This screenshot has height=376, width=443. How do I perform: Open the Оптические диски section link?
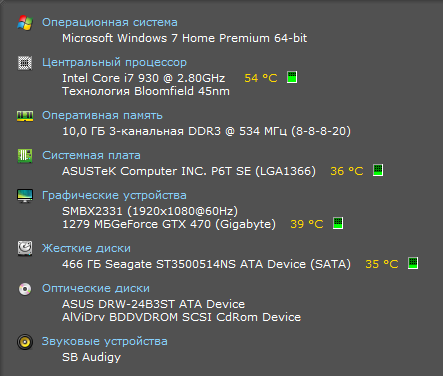pos(96,288)
